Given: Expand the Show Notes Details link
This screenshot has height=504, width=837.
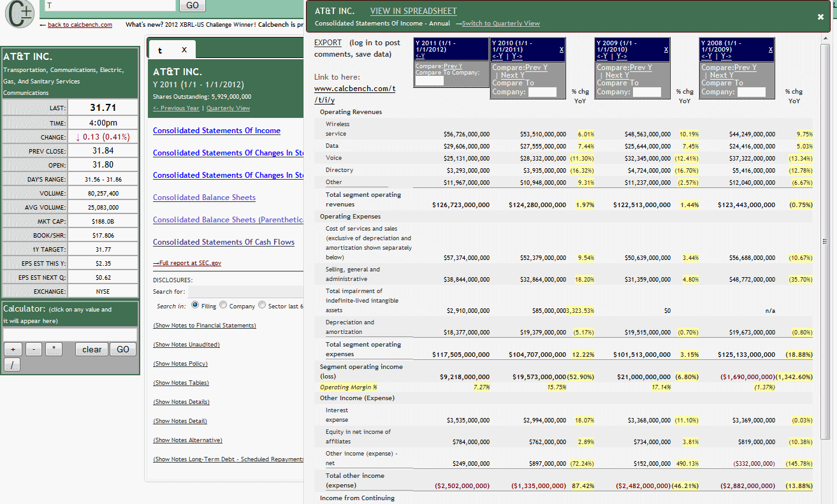Looking at the screenshot, I should (181, 402).
